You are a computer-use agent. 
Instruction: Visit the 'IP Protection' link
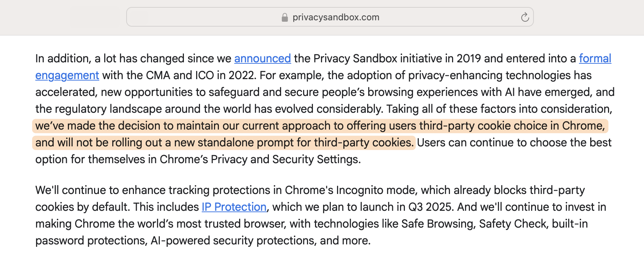coord(234,207)
